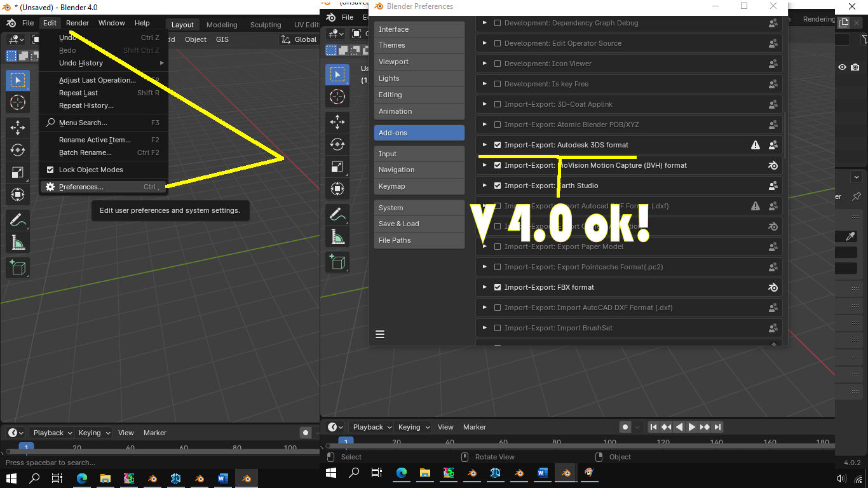Click the Blender logo icon on the BVH format row
This screenshot has height=488, width=868.
[773, 165]
